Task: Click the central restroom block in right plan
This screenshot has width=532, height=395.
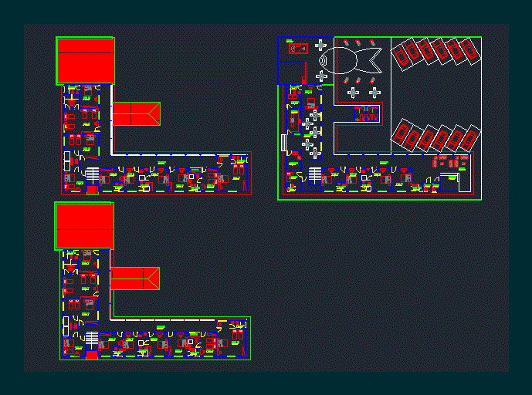Action: (x=368, y=113)
